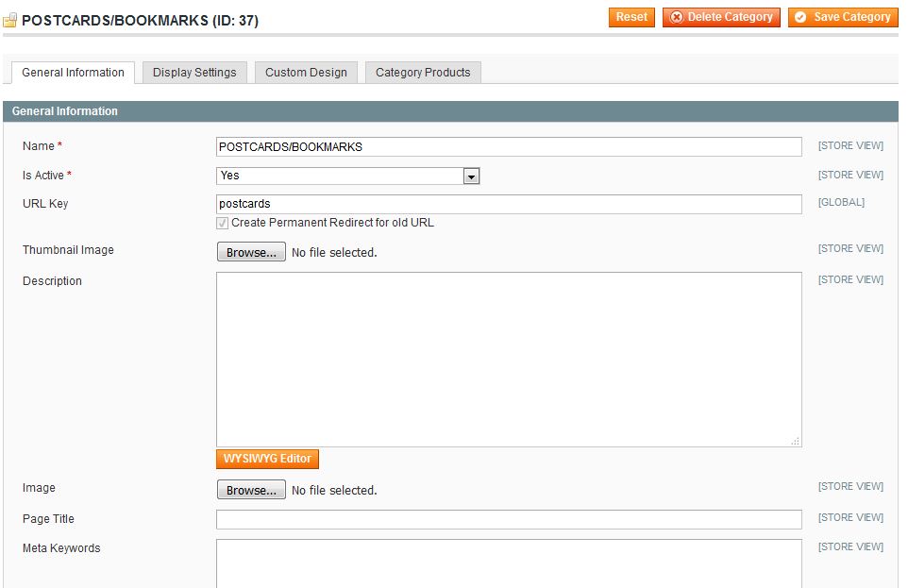The image size is (908, 588).
Task: Browse for a category Image file
Action: 251,491
